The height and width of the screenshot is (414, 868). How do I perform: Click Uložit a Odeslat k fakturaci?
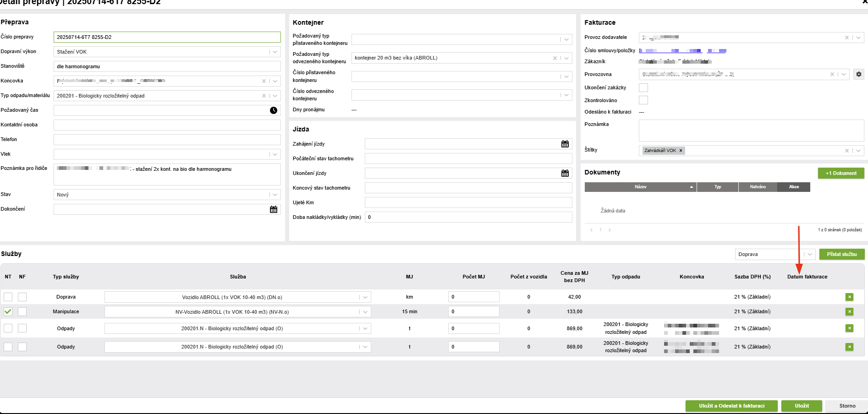click(731, 406)
